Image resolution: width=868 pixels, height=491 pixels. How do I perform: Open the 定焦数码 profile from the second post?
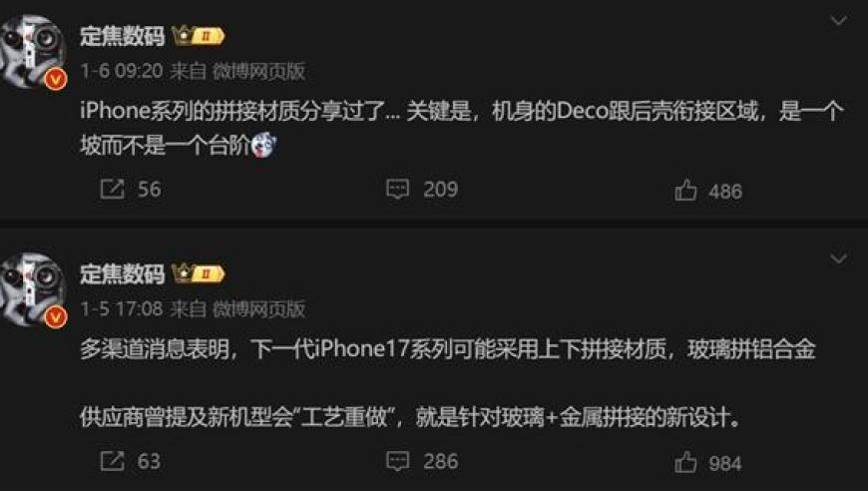[x=123, y=274]
